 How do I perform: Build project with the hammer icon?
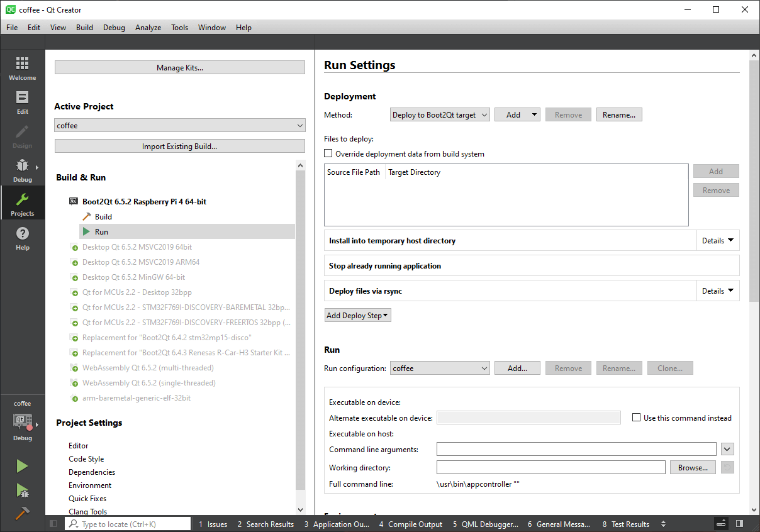click(x=22, y=513)
